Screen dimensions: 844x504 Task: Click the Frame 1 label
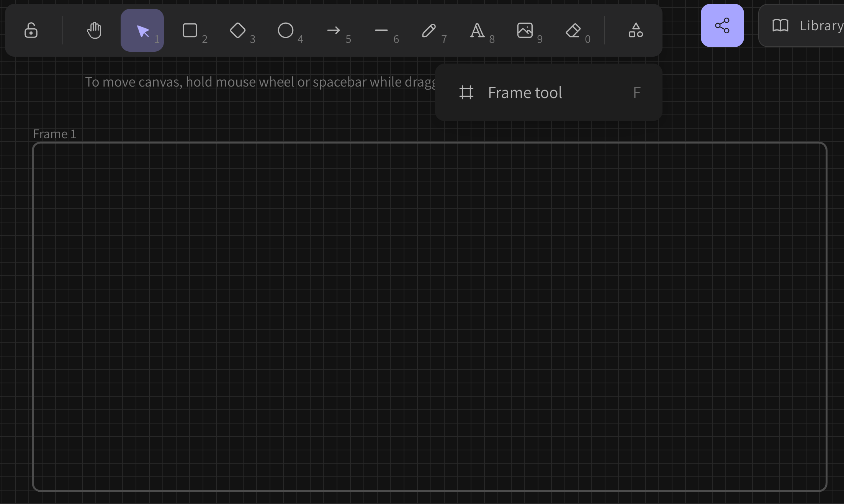coord(55,134)
